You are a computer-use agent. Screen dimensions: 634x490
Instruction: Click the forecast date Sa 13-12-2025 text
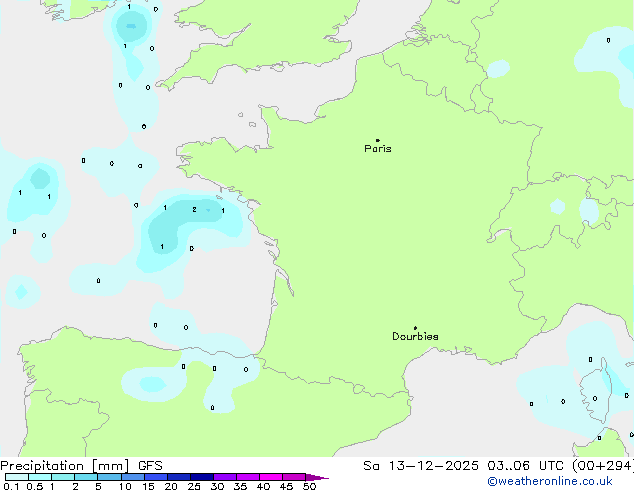[421, 466]
